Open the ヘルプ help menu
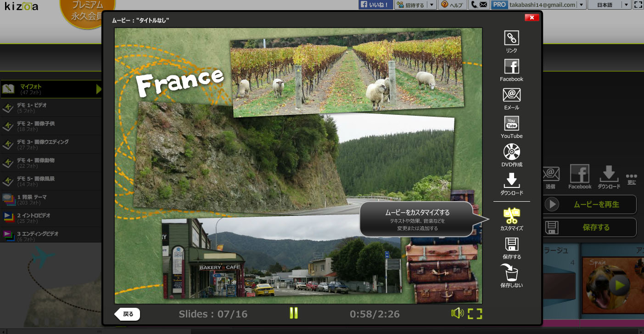This screenshot has height=334, width=644. tap(452, 5)
